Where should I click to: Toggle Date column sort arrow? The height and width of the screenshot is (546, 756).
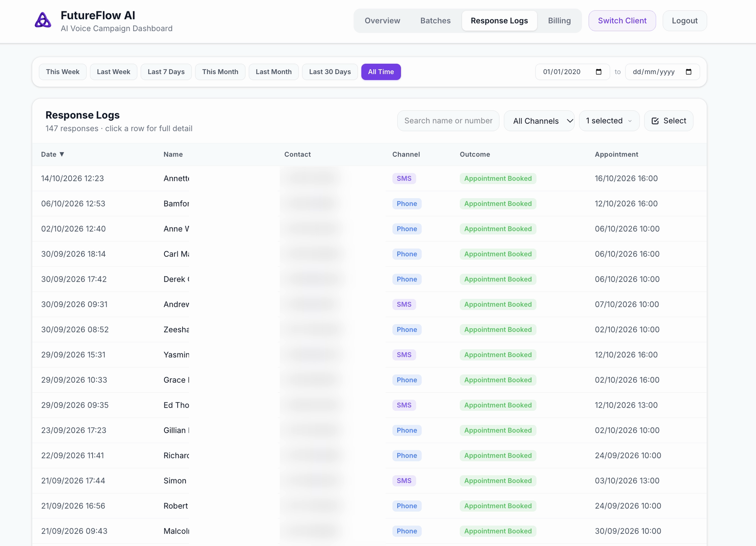62,154
